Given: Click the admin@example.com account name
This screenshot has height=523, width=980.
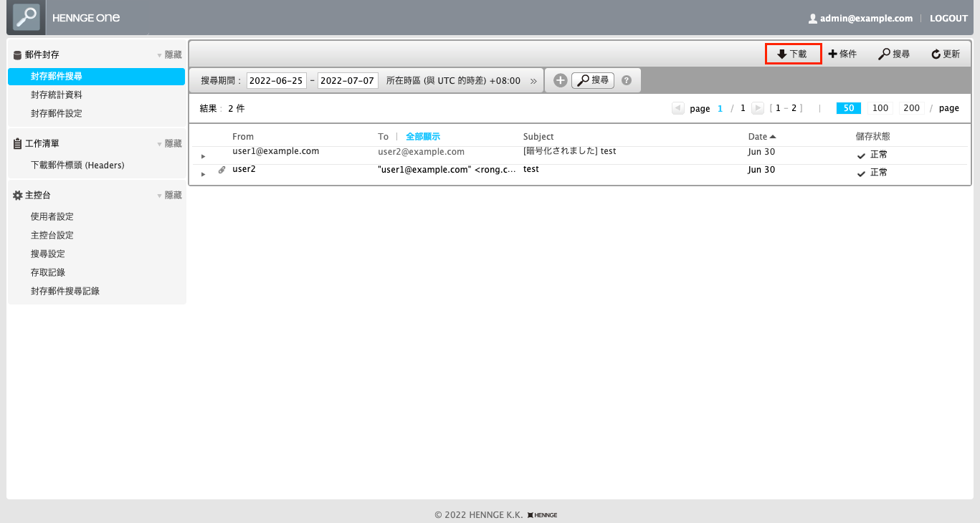Looking at the screenshot, I should click(866, 19).
